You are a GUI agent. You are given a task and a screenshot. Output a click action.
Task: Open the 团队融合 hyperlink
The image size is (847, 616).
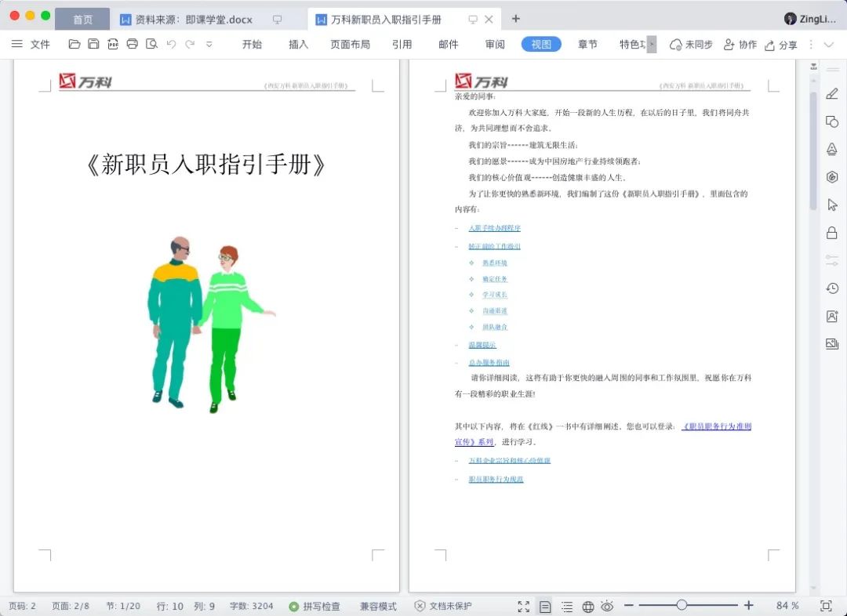click(x=495, y=327)
